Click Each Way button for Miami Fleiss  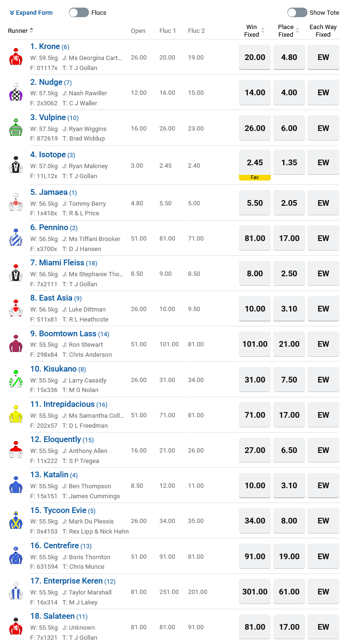(x=323, y=273)
